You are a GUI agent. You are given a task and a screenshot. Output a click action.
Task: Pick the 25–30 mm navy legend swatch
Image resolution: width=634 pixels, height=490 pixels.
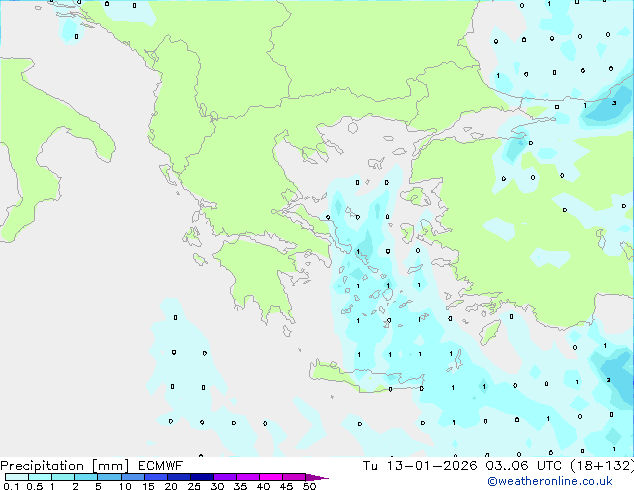click(x=202, y=477)
